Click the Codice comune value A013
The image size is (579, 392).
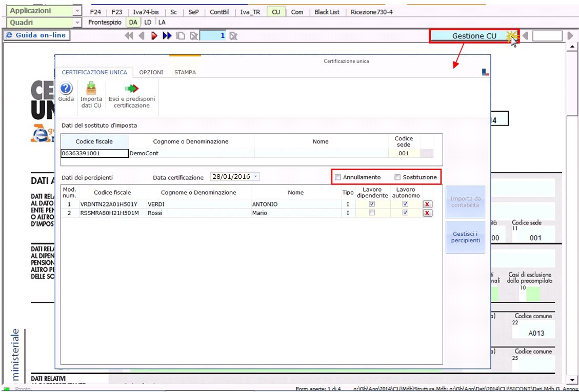click(536, 333)
